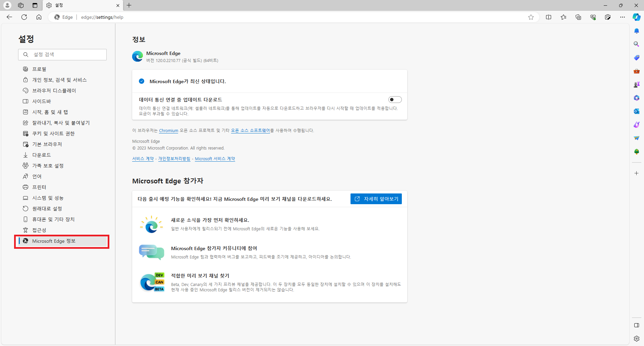This screenshot has height=346, width=644.
Task: Open sidebar Designer icon
Action: [637, 125]
